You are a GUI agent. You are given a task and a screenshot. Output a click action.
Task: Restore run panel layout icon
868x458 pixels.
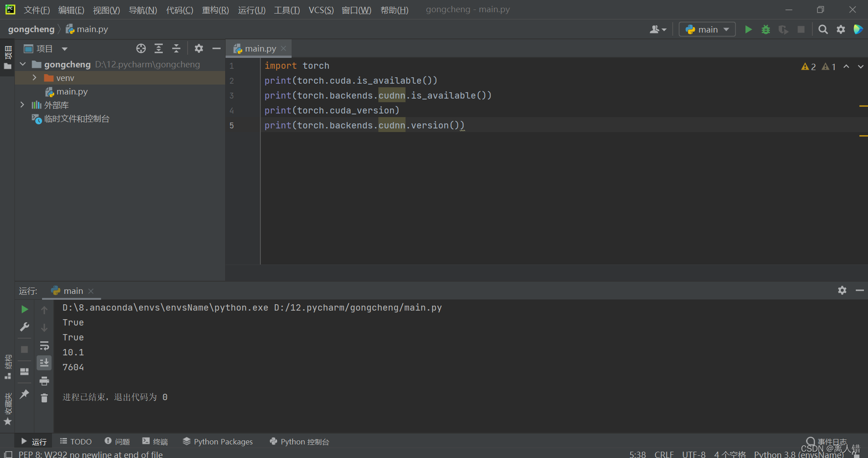point(25,372)
